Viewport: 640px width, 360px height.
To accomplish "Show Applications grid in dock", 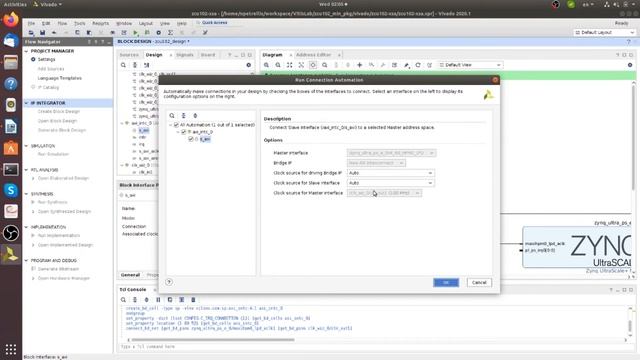I will [x=11, y=349].
